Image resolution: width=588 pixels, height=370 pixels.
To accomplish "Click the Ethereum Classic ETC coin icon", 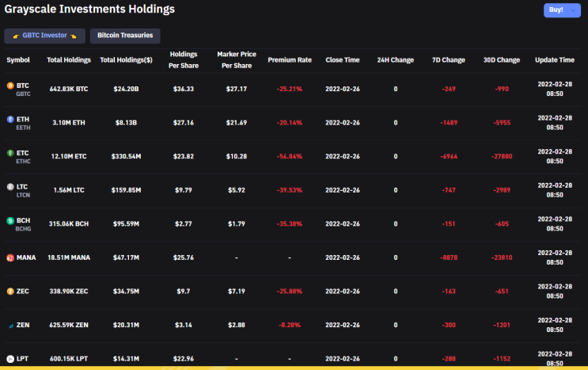I will (x=9, y=153).
